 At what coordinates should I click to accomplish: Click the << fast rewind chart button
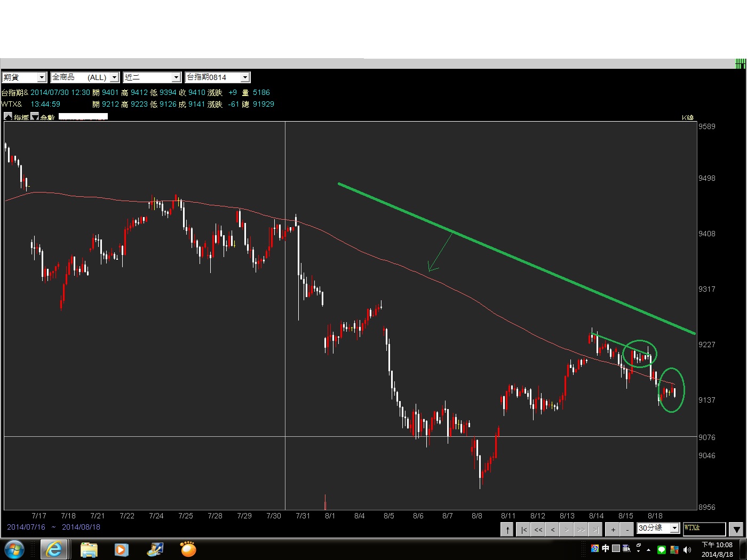pos(538,529)
